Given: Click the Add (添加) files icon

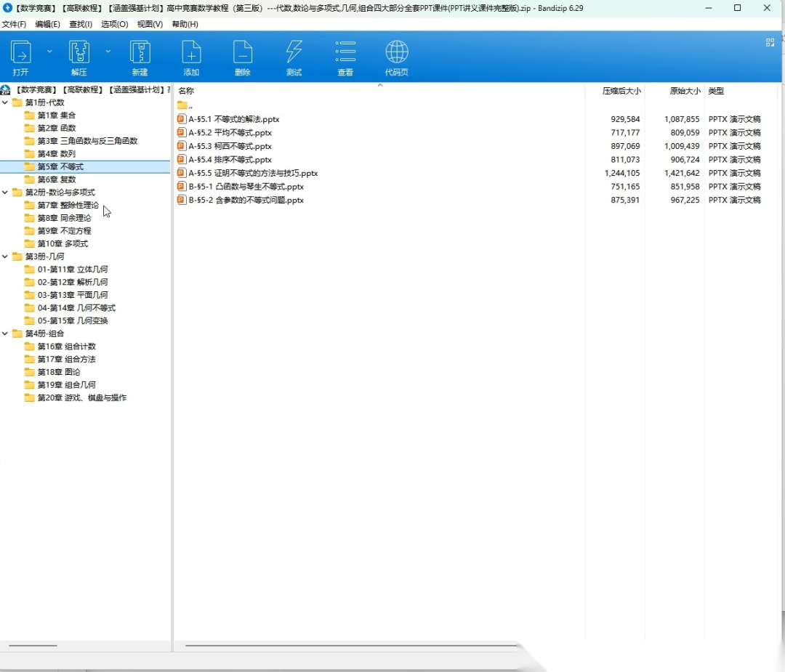Looking at the screenshot, I should pyautogui.click(x=191, y=52).
